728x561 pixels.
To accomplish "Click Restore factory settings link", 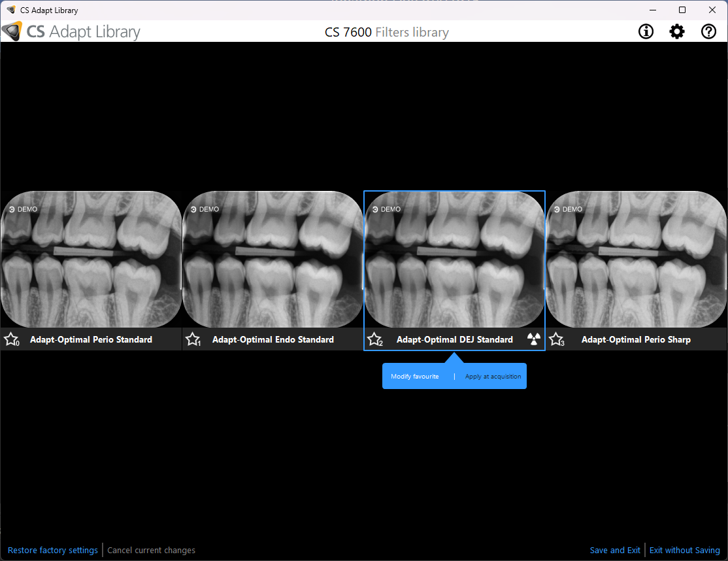I will (x=53, y=551).
